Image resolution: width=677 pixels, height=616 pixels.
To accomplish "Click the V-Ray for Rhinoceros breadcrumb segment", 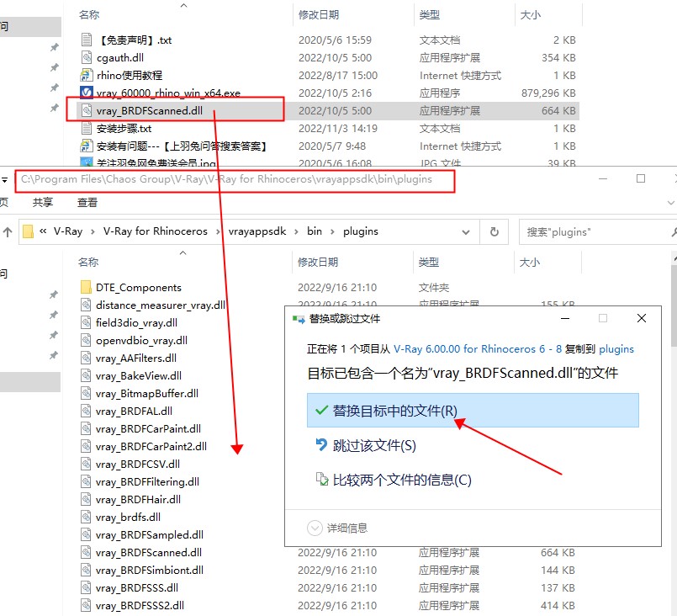I will click(155, 231).
